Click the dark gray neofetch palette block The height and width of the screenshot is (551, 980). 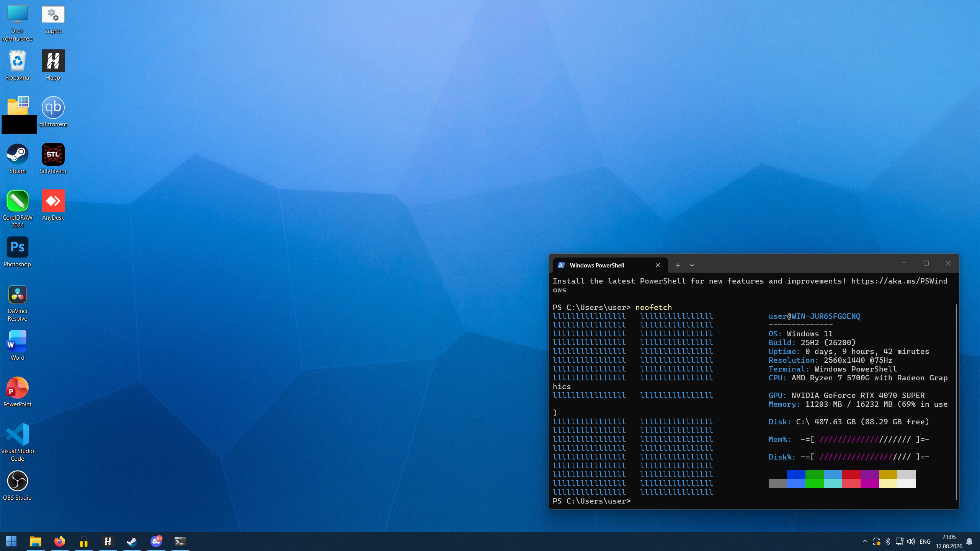click(x=777, y=483)
